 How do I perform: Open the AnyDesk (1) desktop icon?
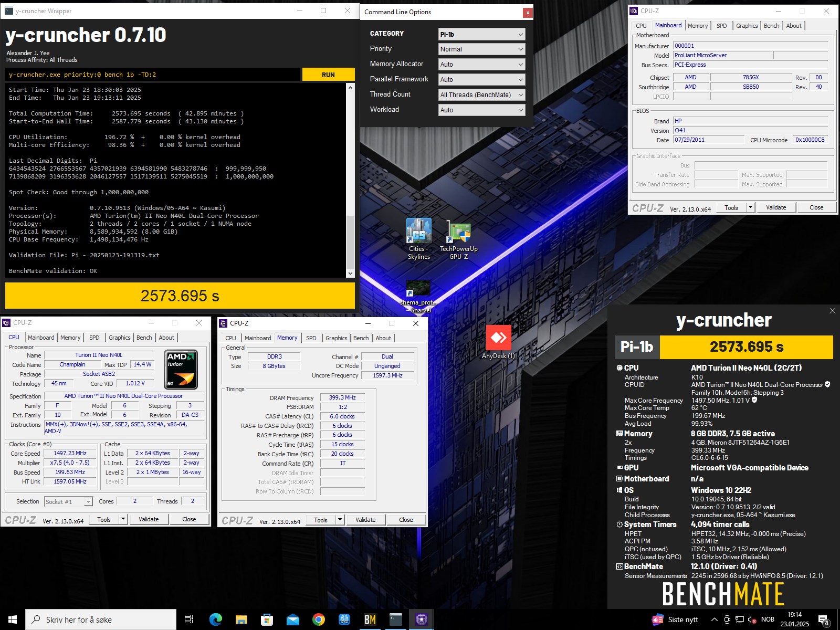pos(498,343)
